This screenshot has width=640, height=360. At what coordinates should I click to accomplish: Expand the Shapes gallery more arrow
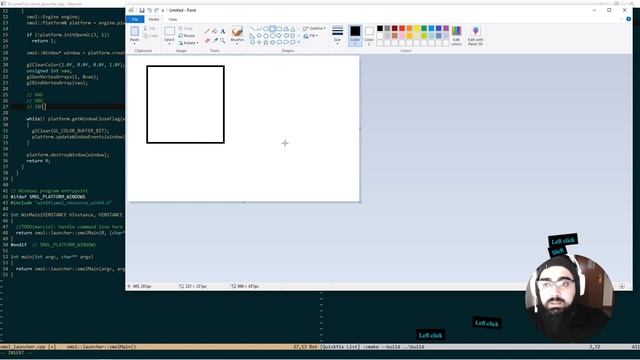click(299, 42)
